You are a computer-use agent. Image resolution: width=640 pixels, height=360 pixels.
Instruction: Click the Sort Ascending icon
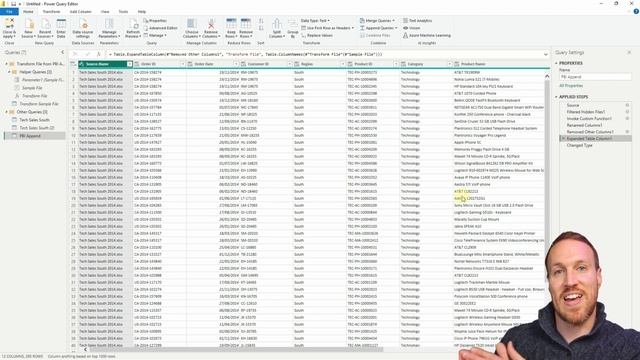(261, 21)
